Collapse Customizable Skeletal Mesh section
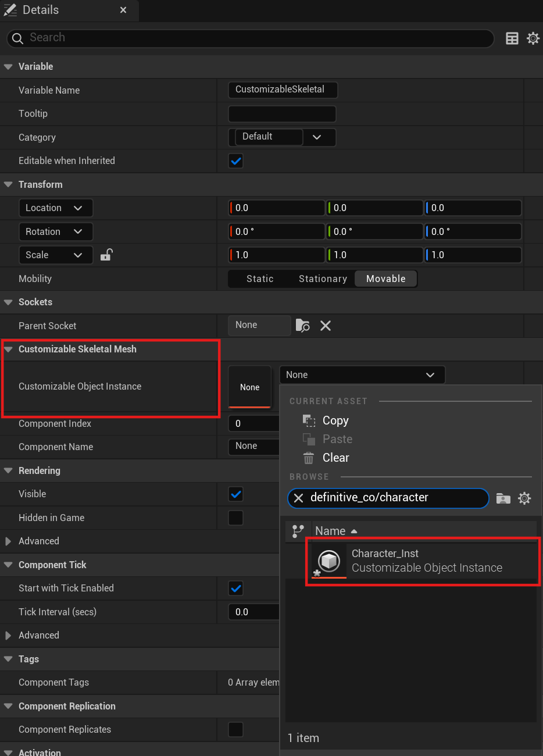Image resolution: width=543 pixels, height=756 pixels. [8, 349]
